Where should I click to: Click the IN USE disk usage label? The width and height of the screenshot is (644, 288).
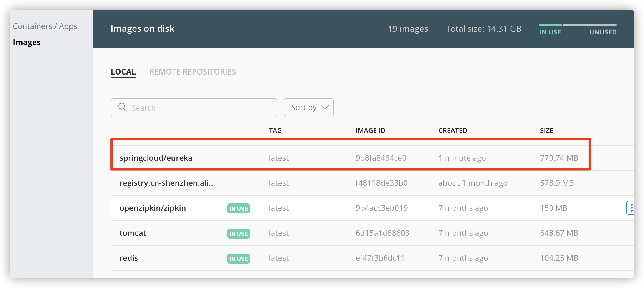pos(550,32)
